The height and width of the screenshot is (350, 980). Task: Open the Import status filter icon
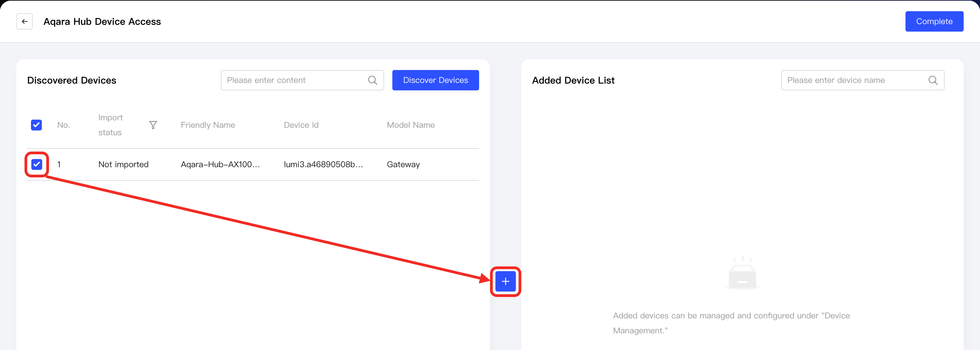153,125
